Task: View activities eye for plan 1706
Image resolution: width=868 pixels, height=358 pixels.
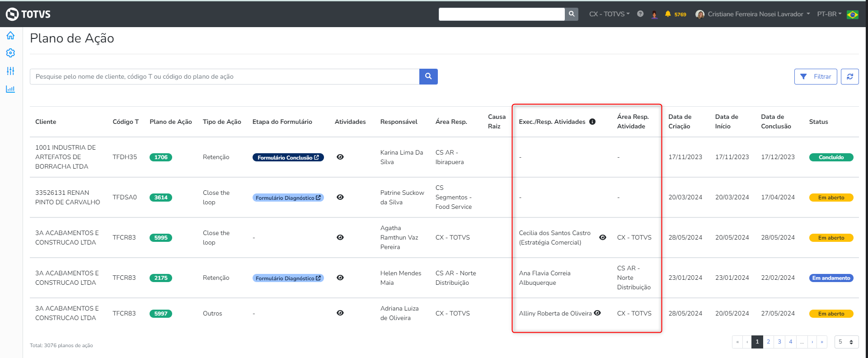Action: [340, 157]
